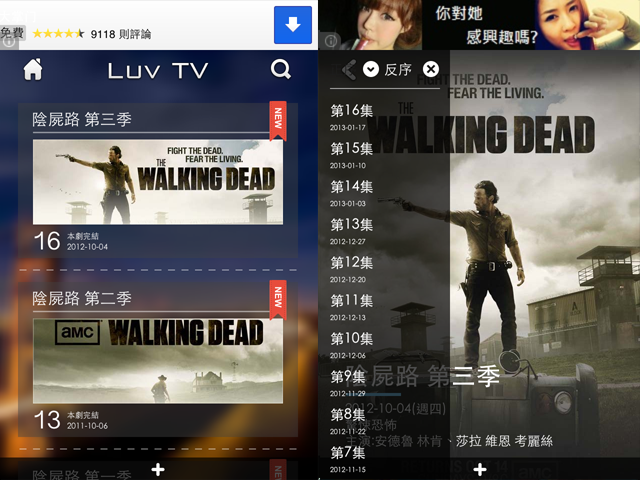Play episode 第10集

point(351,338)
